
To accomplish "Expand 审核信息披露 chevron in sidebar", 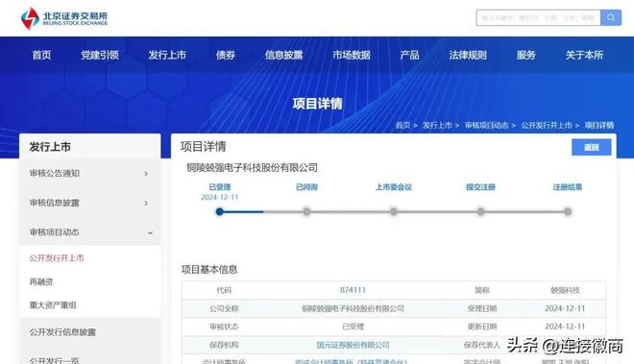I will (146, 203).
